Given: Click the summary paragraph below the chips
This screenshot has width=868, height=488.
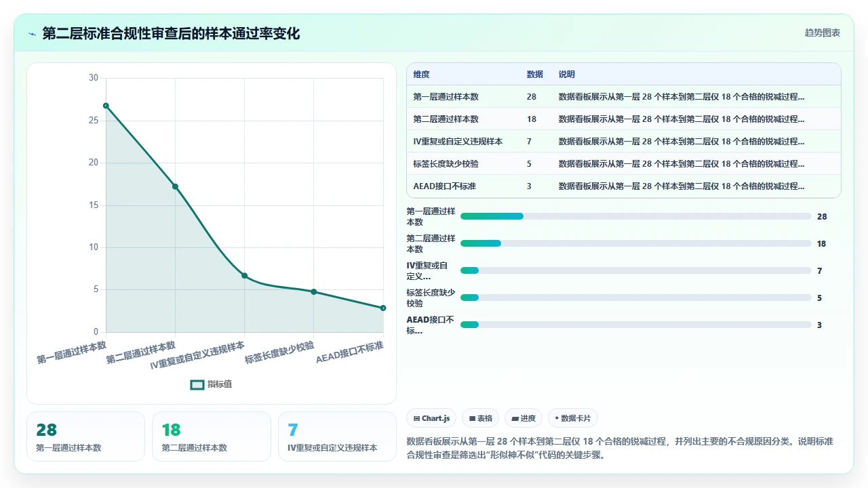Looking at the screenshot, I should click(x=620, y=448).
